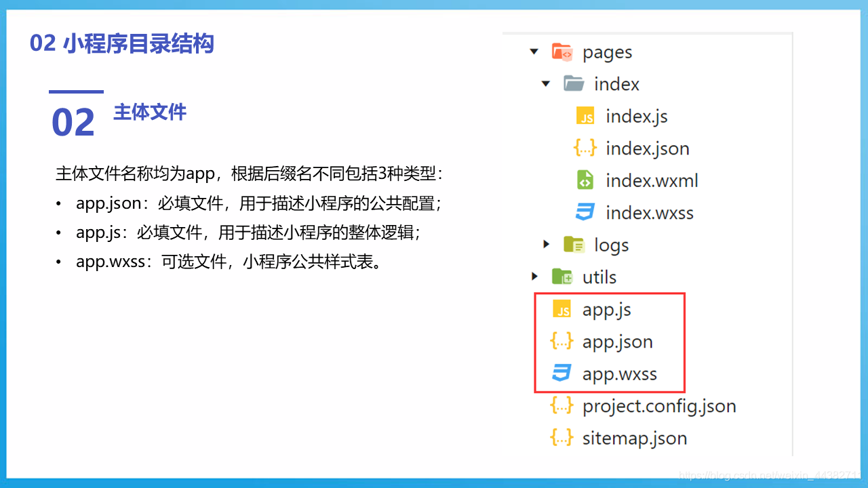Open the index.wxss file
868x488 pixels.
pyautogui.click(x=650, y=213)
